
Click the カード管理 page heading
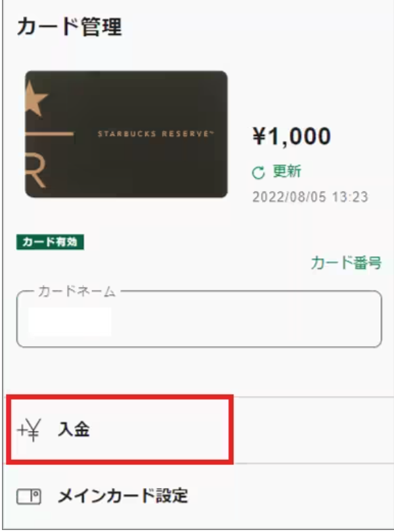point(70,27)
